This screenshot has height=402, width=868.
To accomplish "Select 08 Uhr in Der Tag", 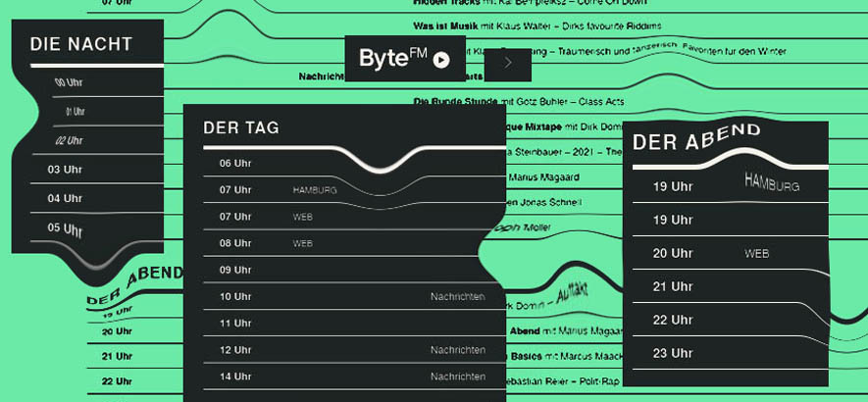I will 235,243.
